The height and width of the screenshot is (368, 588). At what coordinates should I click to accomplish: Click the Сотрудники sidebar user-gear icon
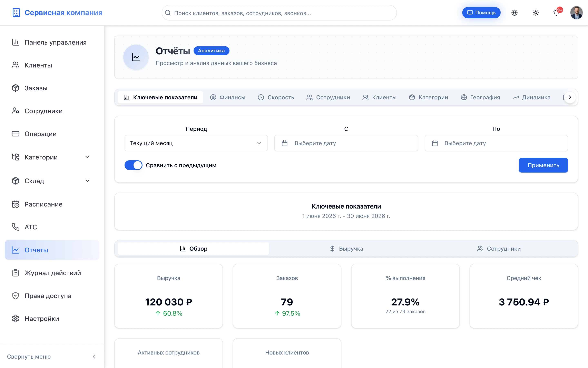pos(16,111)
